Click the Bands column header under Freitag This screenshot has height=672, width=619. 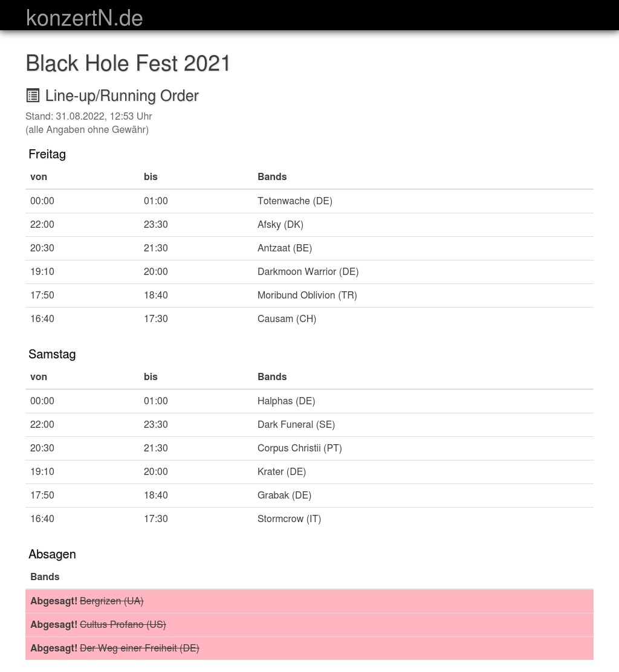[272, 176]
